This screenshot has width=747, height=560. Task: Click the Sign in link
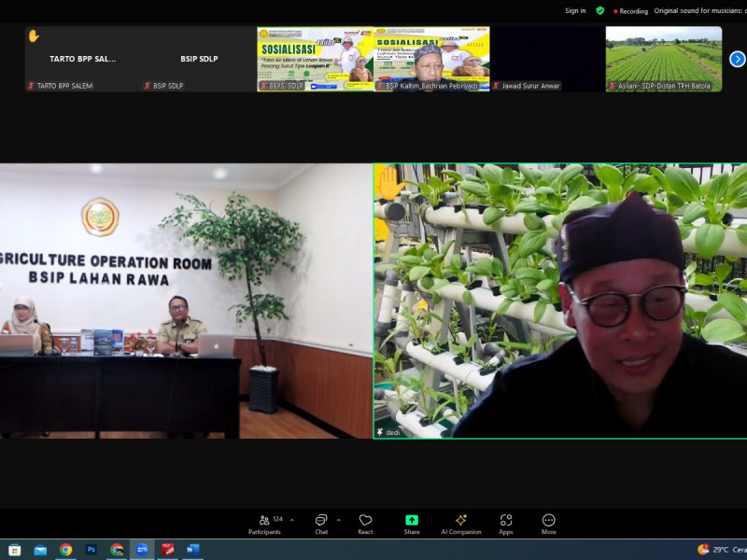(575, 11)
